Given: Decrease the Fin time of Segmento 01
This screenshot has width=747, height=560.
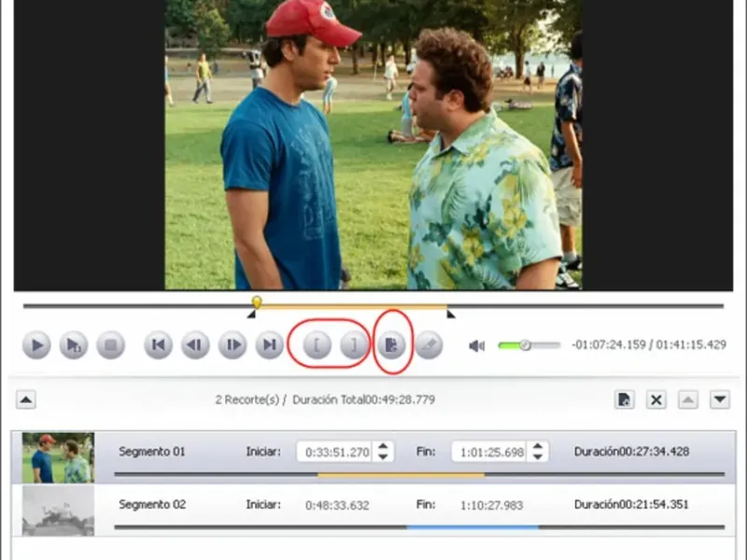Looking at the screenshot, I should coord(538,456).
